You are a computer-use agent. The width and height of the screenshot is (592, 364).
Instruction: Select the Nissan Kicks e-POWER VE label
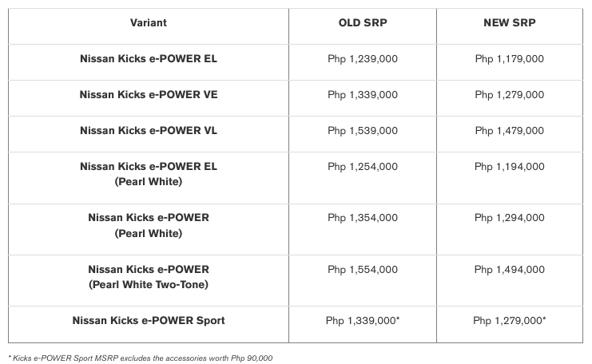coord(149,95)
